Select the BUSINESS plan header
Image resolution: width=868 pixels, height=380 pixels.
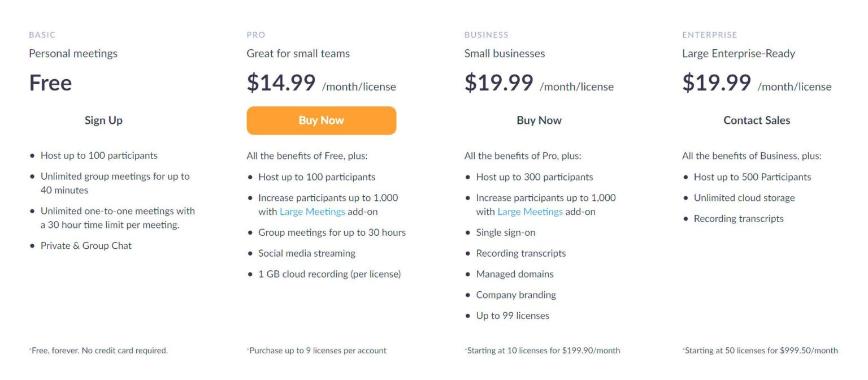(x=487, y=34)
